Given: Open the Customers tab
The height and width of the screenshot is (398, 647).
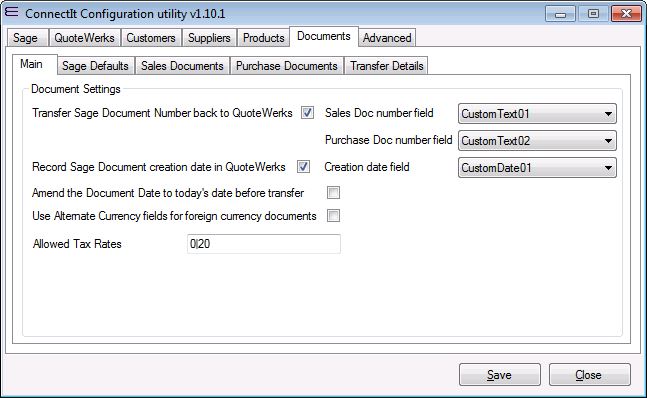Looking at the screenshot, I should pos(151,38).
